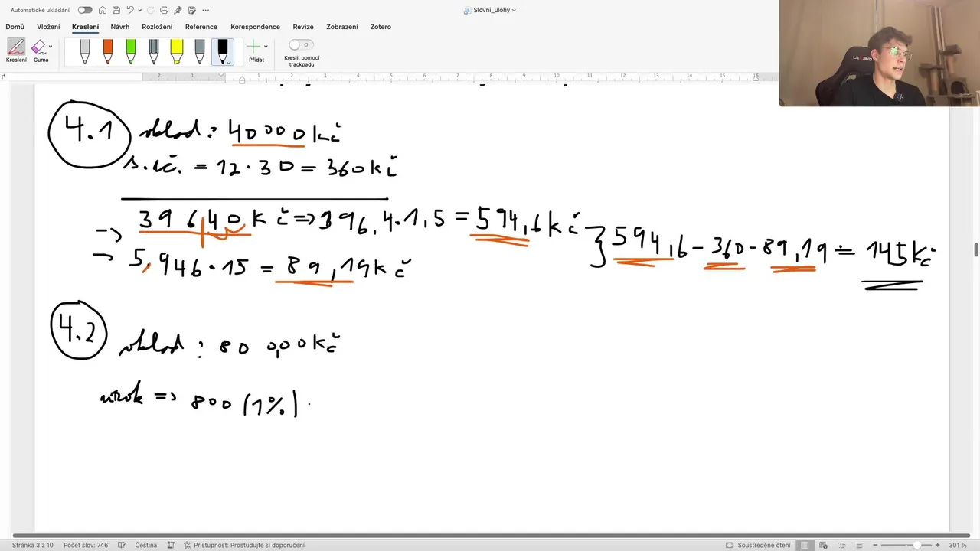Select the gray pen next to highlighter
This screenshot has width=980, height=551.
200,51
